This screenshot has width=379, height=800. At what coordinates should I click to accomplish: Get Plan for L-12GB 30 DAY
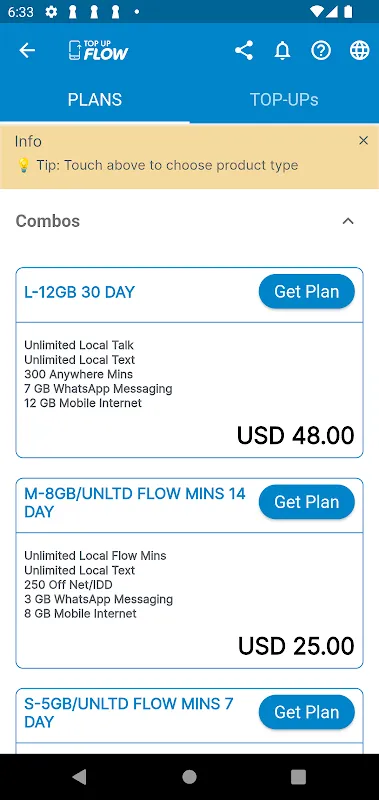pos(307,291)
